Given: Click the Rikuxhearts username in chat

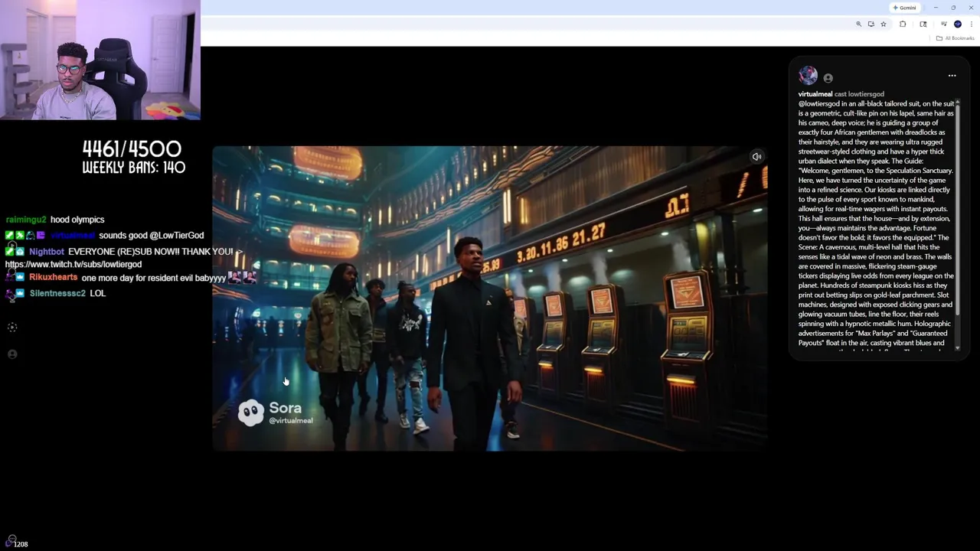Looking at the screenshot, I should click(x=54, y=277).
